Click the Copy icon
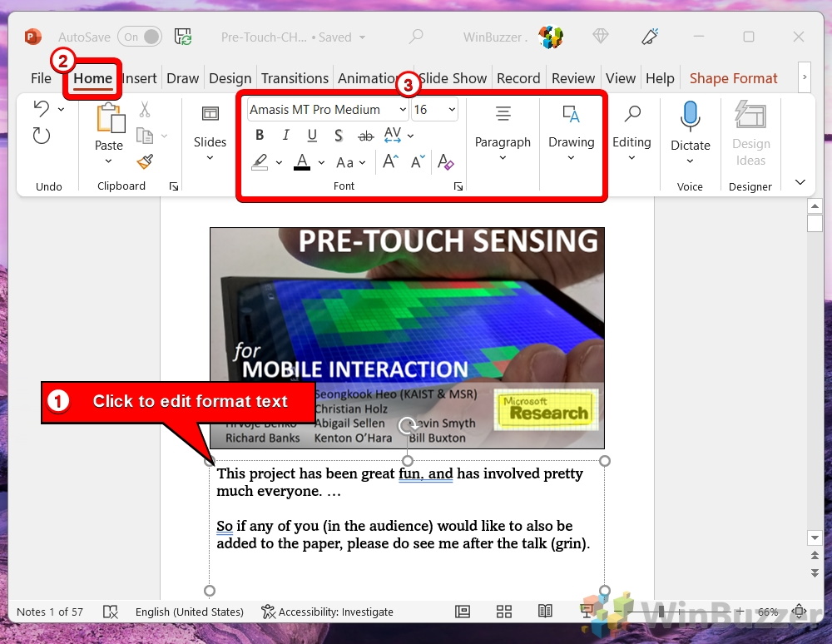Image resolution: width=832 pixels, height=644 pixels. (145, 136)
